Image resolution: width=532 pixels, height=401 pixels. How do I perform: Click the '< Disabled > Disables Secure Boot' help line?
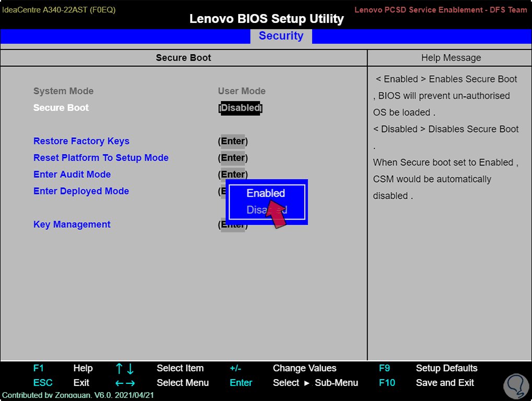[x=446, y=129]
